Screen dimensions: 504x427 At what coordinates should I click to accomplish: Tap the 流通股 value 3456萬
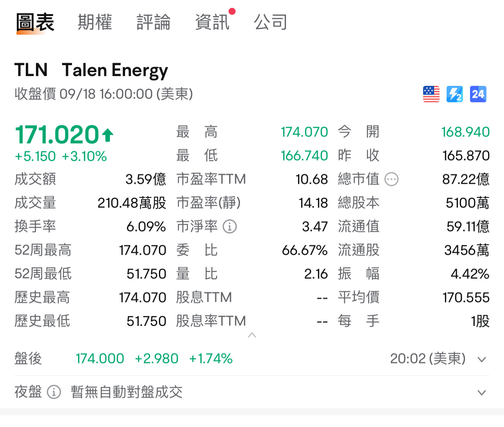pos(467,250)
